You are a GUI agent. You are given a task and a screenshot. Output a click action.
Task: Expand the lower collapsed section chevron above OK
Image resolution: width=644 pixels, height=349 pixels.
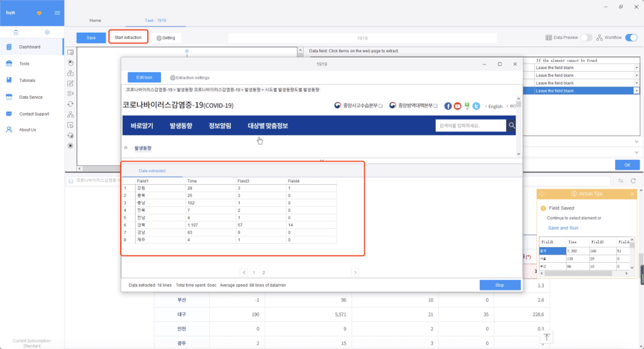[x=636, y=152]
